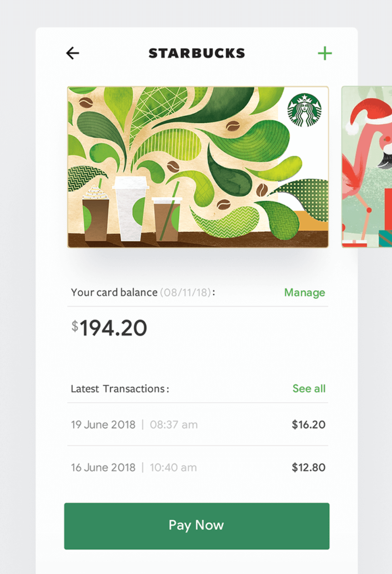This screenshot has height=574, width=392.
Task: View all transactions via See all
Action: pos(309,388)
